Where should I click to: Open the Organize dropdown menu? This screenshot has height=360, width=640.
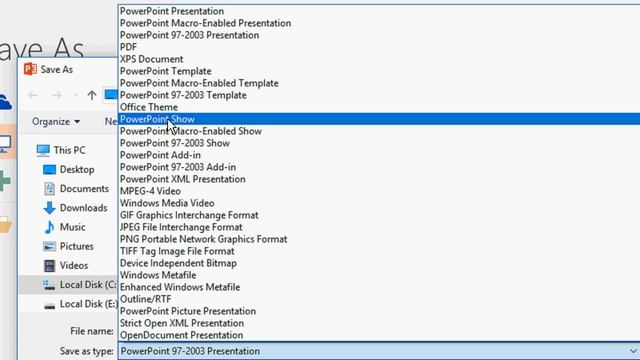pyautogui.click(x=56, y=122)
